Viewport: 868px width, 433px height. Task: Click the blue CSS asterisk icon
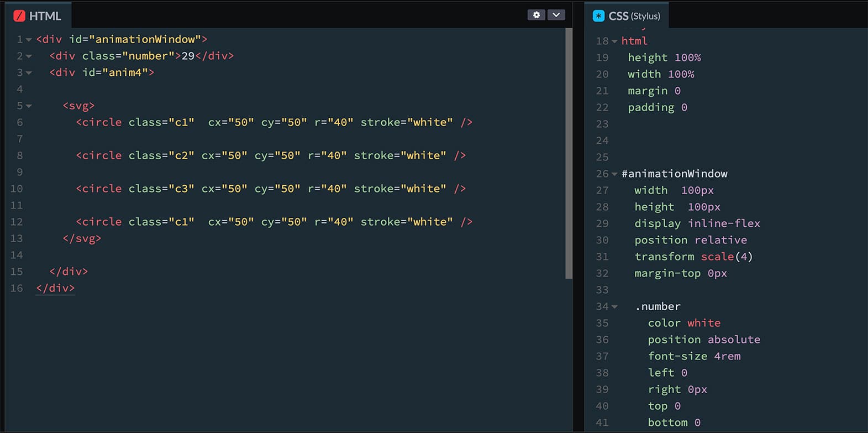click(598, 16)
